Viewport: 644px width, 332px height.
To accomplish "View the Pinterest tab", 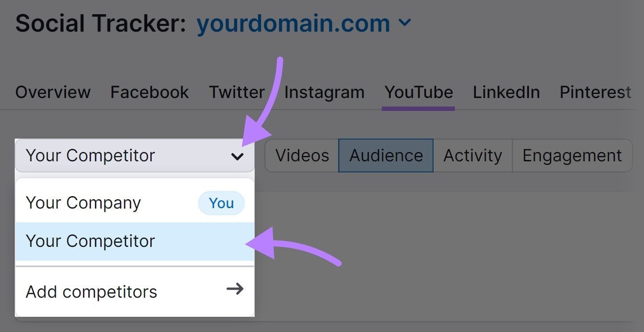I will coord(595,92).
